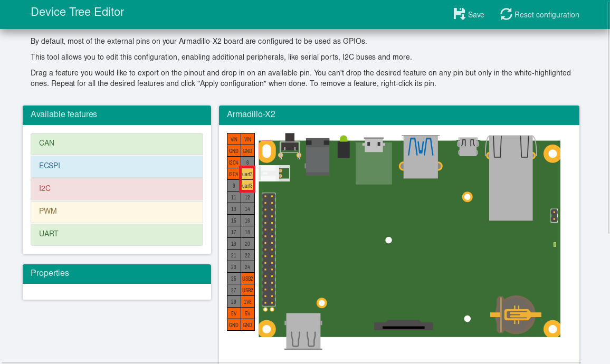Select pin 9 in the pinout
This screenshot has height=364, width=610.
pyautogui.click(x=234, y=186)
